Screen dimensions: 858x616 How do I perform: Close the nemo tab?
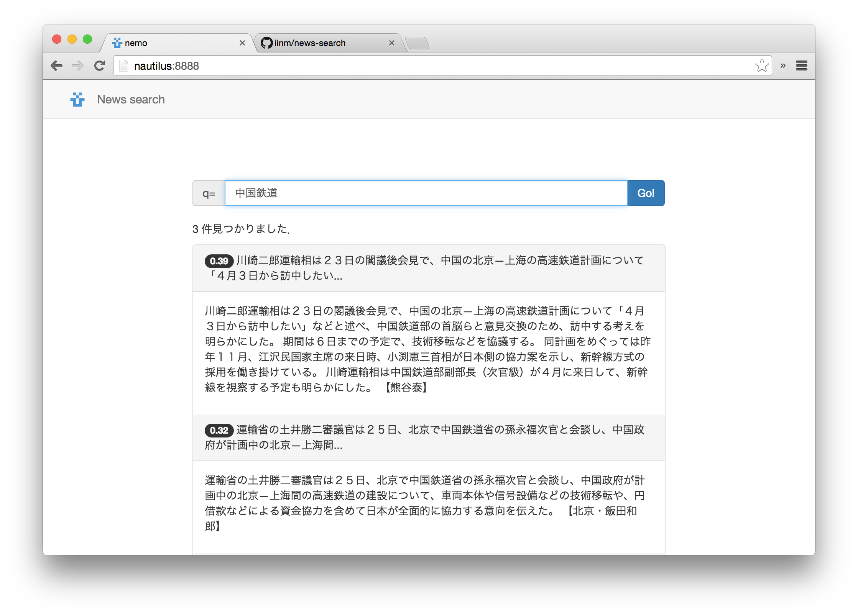[x=242, y=43]
